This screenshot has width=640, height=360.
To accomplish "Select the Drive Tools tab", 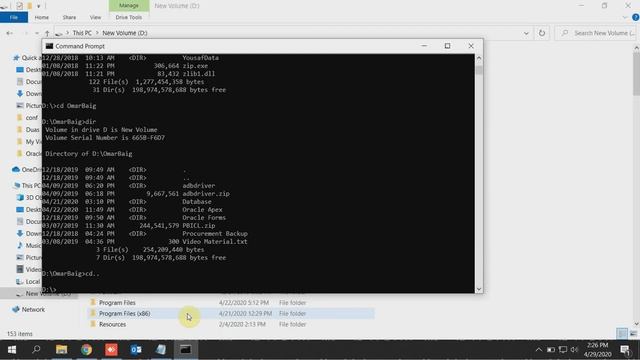I will tap(129, 18).
